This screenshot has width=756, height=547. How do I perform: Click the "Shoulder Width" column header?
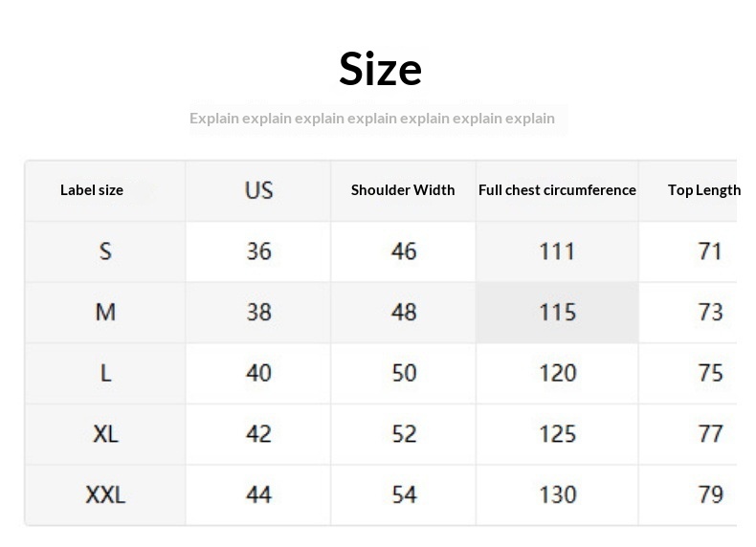click(403, 189)
